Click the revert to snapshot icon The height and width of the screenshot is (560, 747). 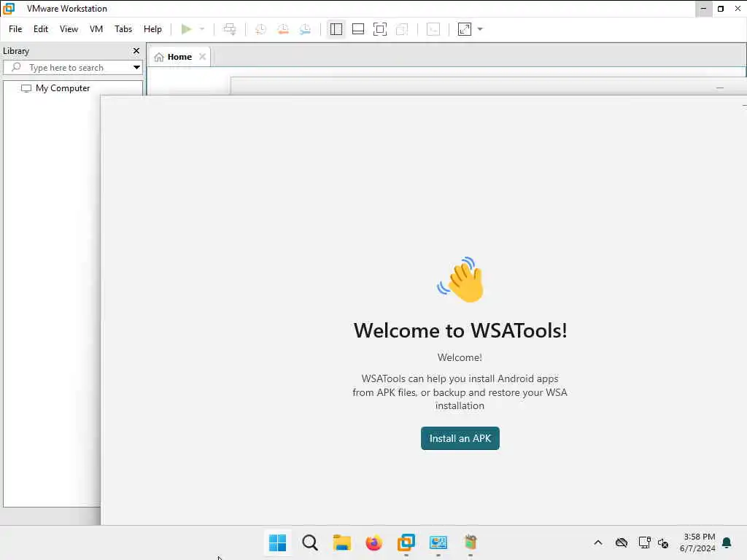click(x=283, y=29)
